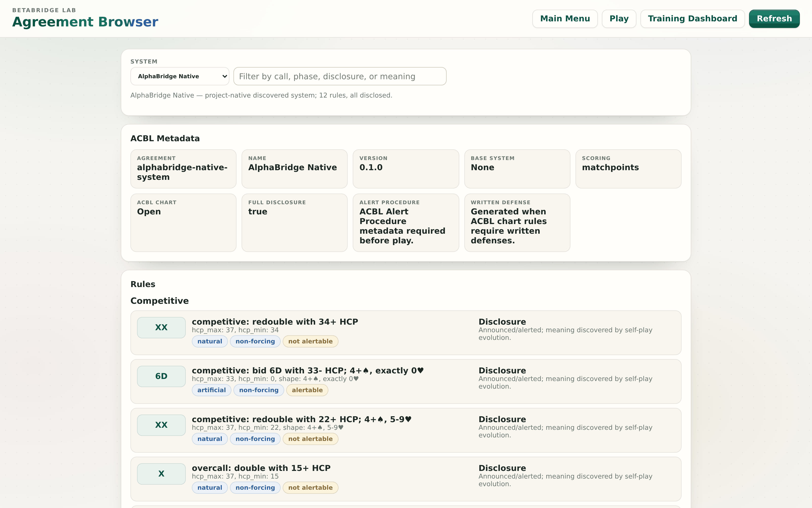812x508 pixels.
Task: Click the Scoring matchpoints card
Action: [x=628, y=169]
